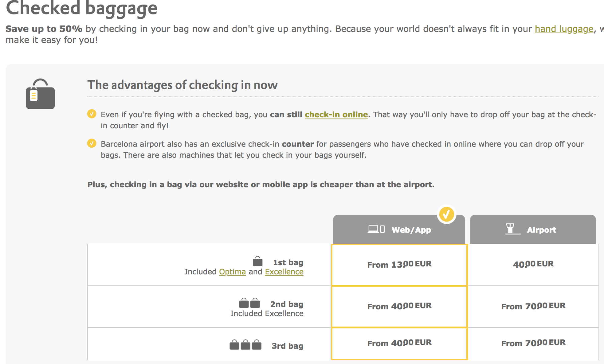Click the 'Plus, checking in a bag' bold sentence

click(x=261, y=184)
